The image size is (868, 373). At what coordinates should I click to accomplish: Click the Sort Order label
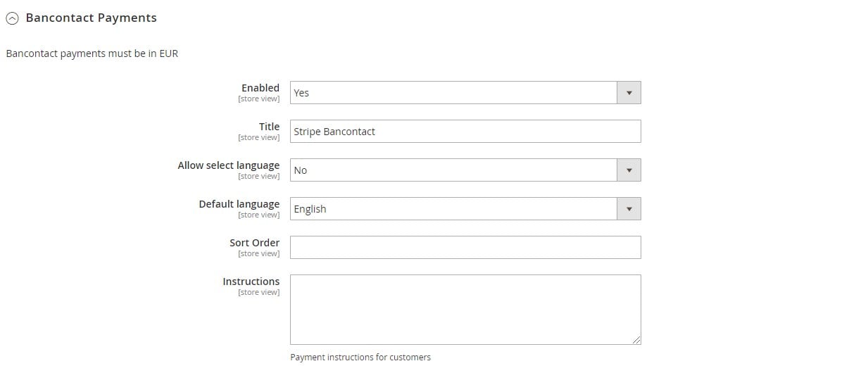coord(255,243)
